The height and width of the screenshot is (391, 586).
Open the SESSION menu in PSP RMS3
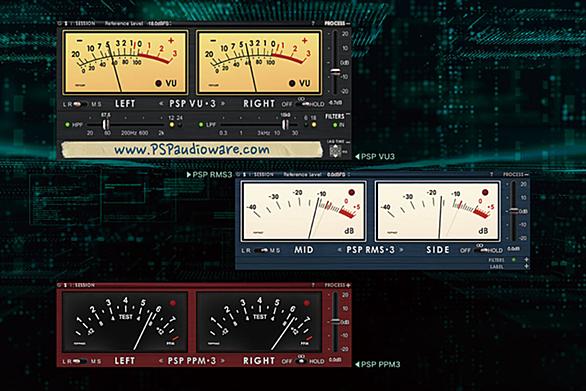(x=263, y=175)
